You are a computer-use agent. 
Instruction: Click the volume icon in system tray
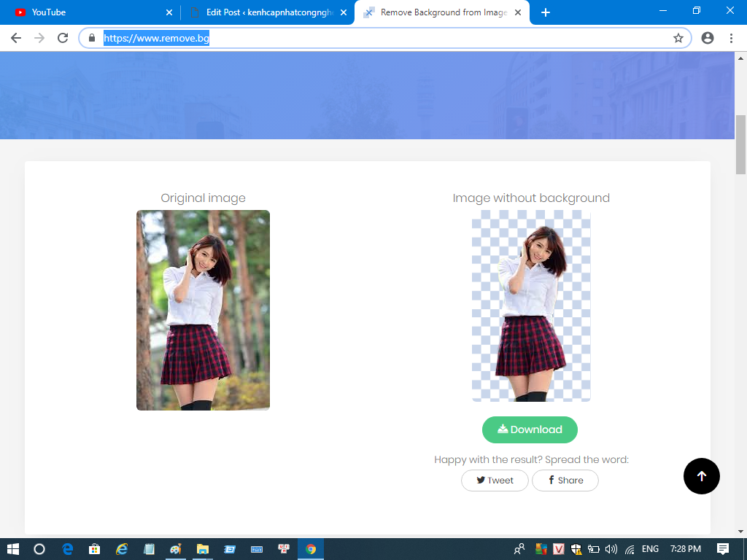[x=611, y=549]
